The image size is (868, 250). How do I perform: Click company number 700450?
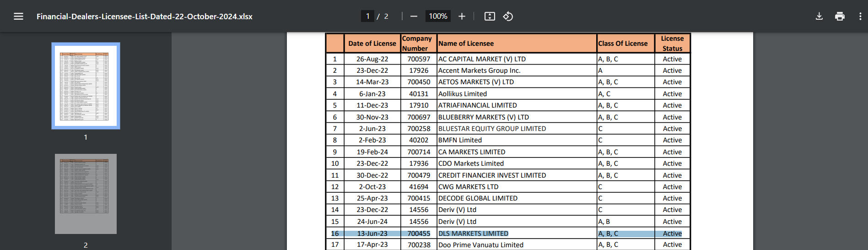coord(419,82)
